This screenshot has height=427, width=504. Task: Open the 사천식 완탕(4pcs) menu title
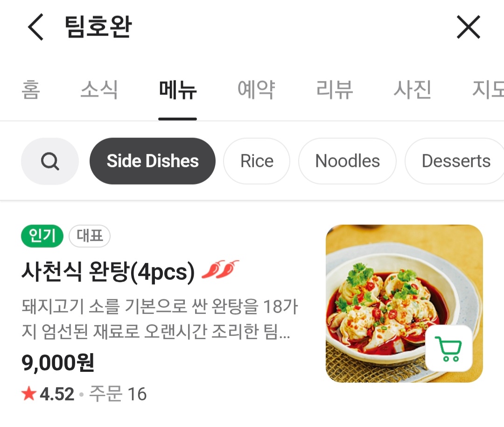pos(108,271)
